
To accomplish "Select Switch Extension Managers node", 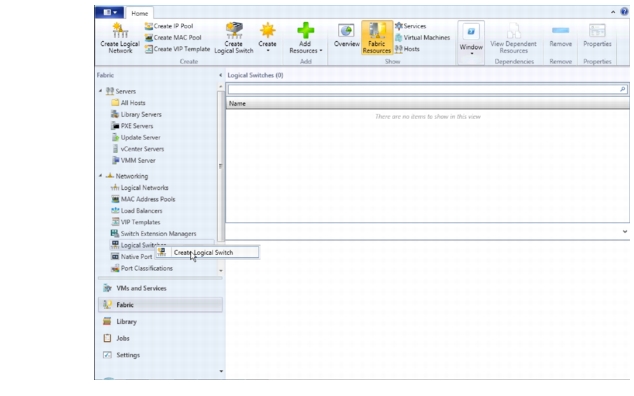I will [154, 234].
